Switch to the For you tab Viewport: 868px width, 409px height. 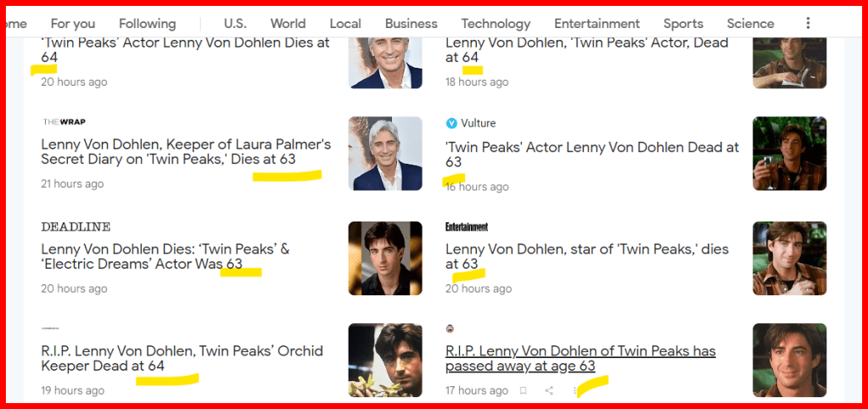click(x=73, y=24)
